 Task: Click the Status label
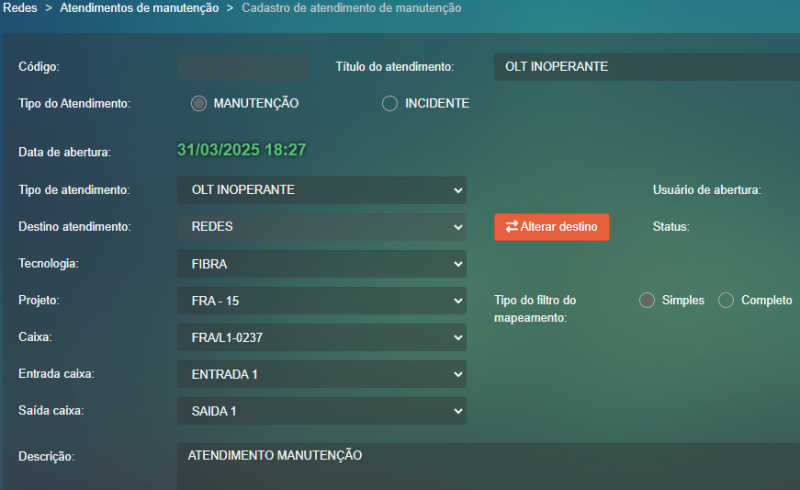[x=671, y=227]
